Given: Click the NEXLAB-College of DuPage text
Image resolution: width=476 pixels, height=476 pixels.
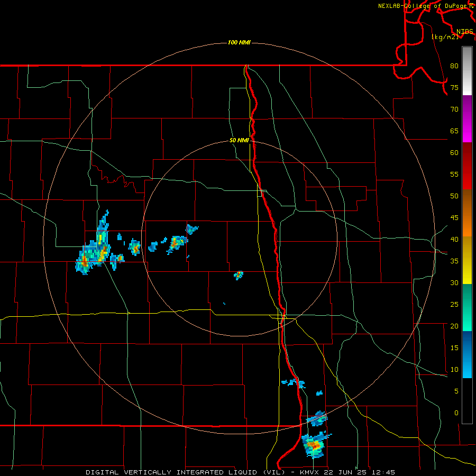Looking at the screenshot, I should point(422,6).
